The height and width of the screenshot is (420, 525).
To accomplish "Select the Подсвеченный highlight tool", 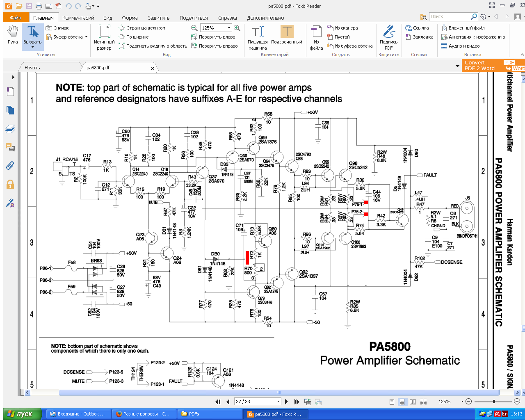I will (287, 35).
